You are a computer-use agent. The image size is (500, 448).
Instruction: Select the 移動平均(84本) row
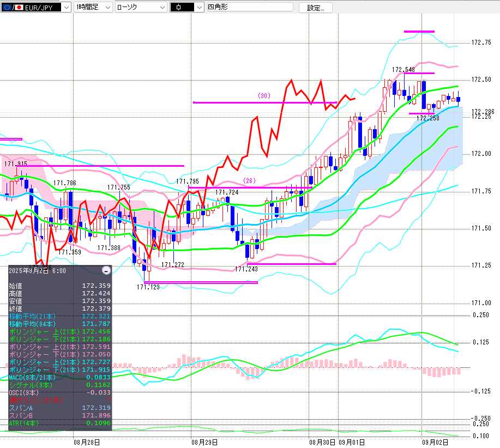coord(59,324)
